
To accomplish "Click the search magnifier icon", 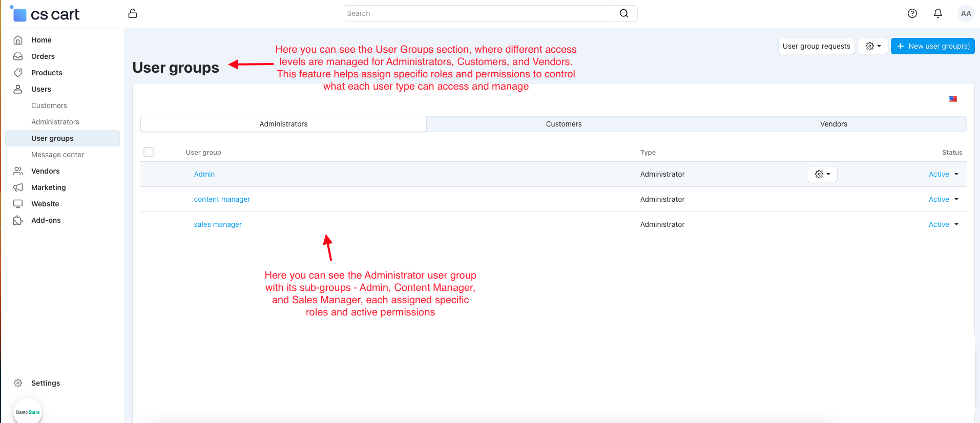I will [x=623, y=13].
